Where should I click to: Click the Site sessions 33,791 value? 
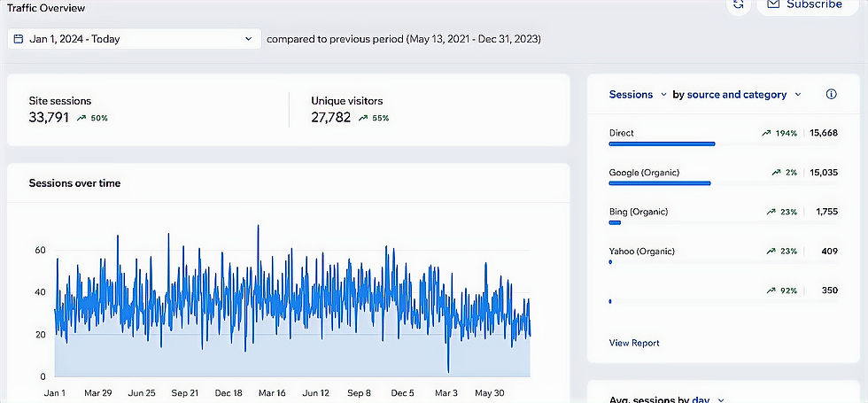(x=49, y=117)
